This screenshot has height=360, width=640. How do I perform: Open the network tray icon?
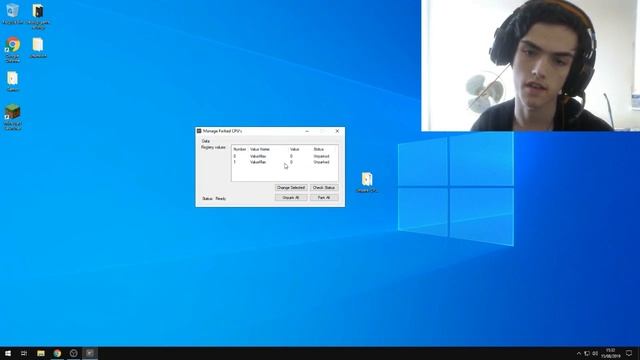(587, 353)
